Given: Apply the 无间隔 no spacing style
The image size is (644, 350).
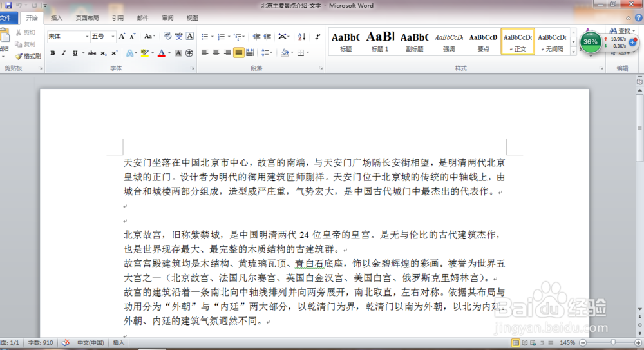Looking at the screenshot, I should click(552, 41).
